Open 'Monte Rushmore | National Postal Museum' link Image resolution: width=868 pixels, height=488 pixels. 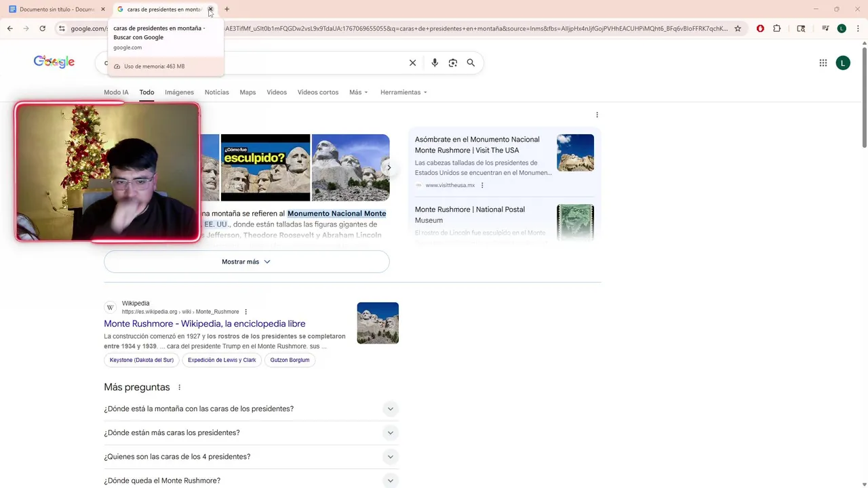pyautogui.click(x=470, y=215)
